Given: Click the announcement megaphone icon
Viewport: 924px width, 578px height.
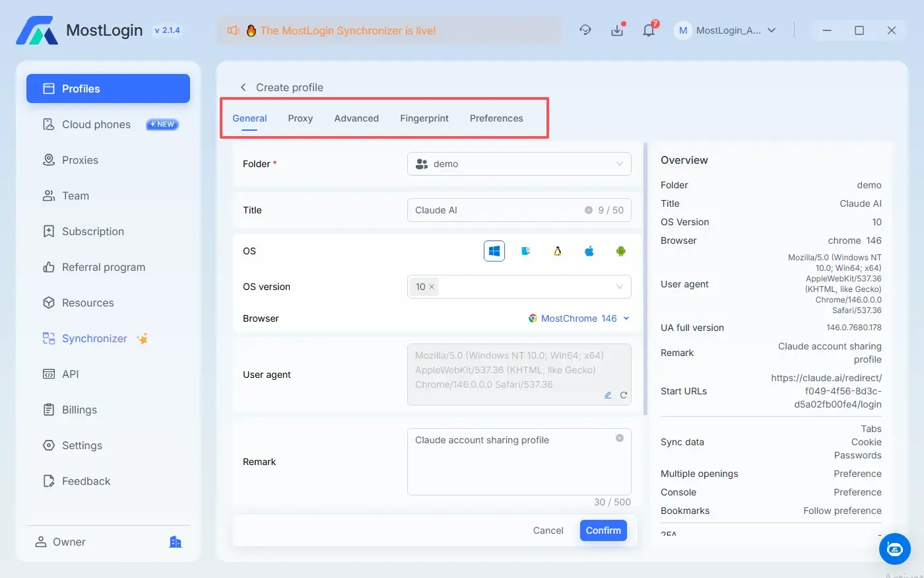Looking at the screenshot, I should point(233,30).
